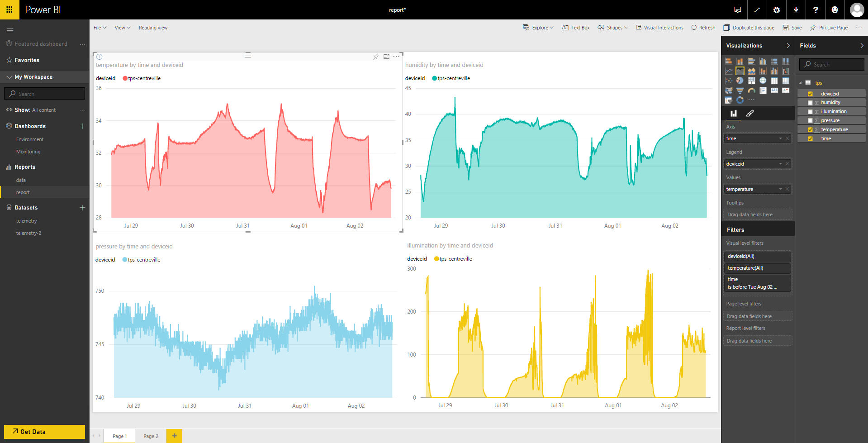Select the donut chart visualization icon
868x443 pixels.
click(740, 100)
